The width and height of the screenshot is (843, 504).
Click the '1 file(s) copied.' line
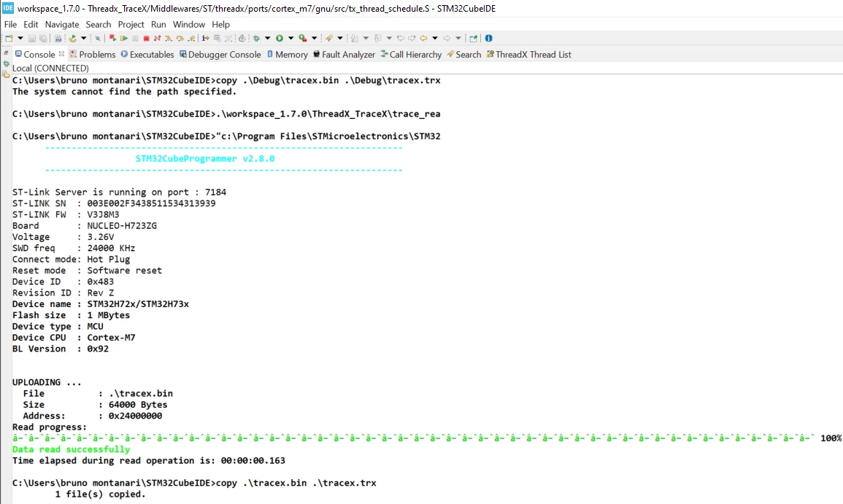coord(100,494)
